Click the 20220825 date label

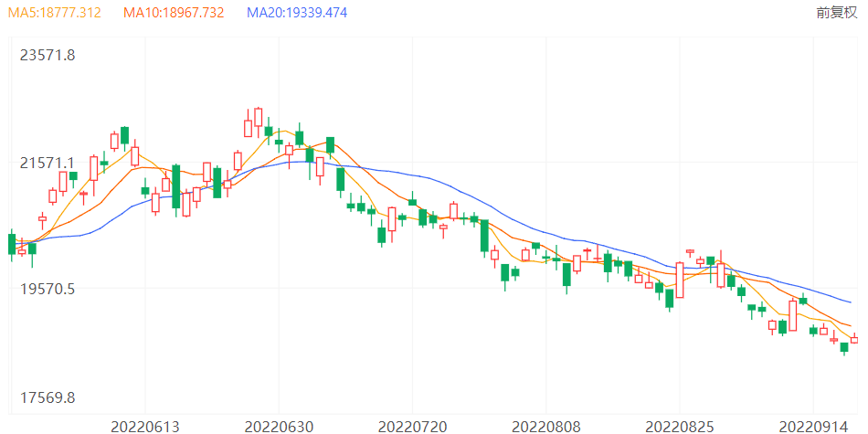point(680,427)
